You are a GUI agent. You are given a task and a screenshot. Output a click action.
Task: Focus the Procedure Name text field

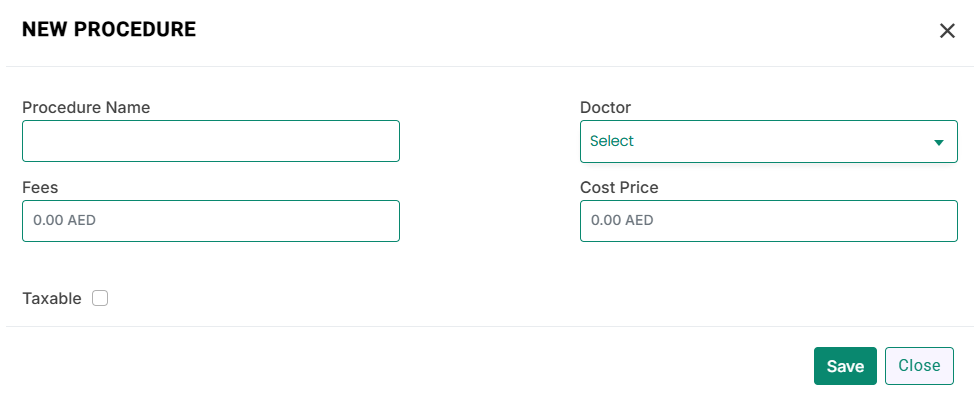tap(211, 141)
